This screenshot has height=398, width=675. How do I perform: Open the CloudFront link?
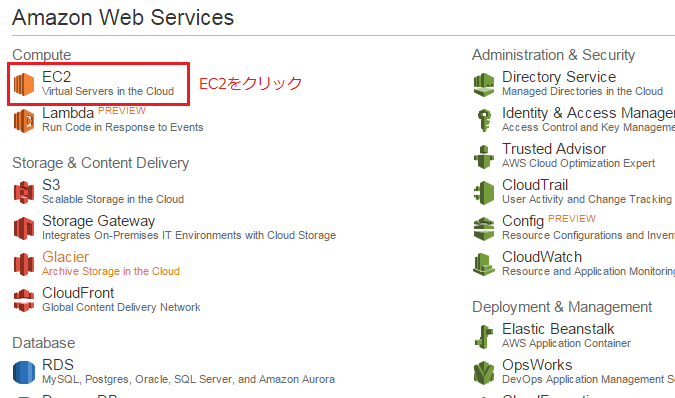78,293
